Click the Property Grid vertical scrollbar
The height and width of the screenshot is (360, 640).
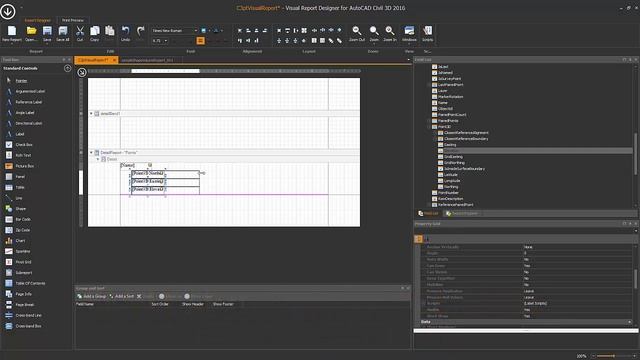pos(636,278)
